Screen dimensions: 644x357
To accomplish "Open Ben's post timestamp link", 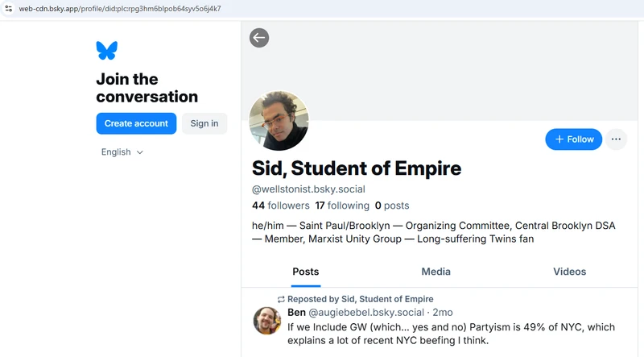I will coord(443,312).
